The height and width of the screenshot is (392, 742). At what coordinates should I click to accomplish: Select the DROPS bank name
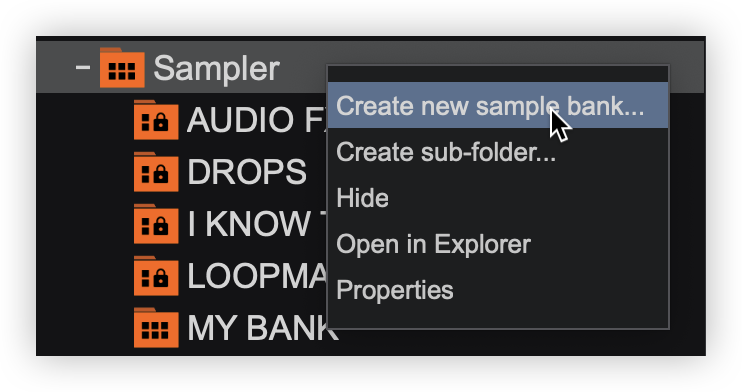click(247, 172)
